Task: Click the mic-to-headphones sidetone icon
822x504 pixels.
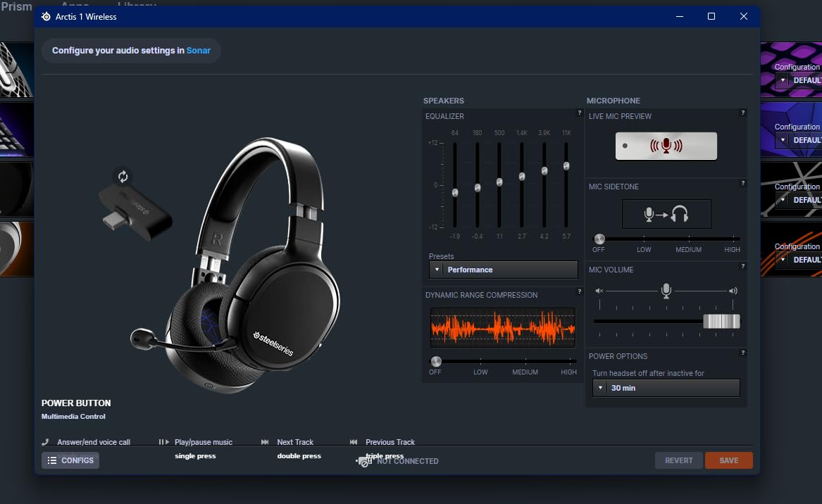Action: tap(666, 214)
